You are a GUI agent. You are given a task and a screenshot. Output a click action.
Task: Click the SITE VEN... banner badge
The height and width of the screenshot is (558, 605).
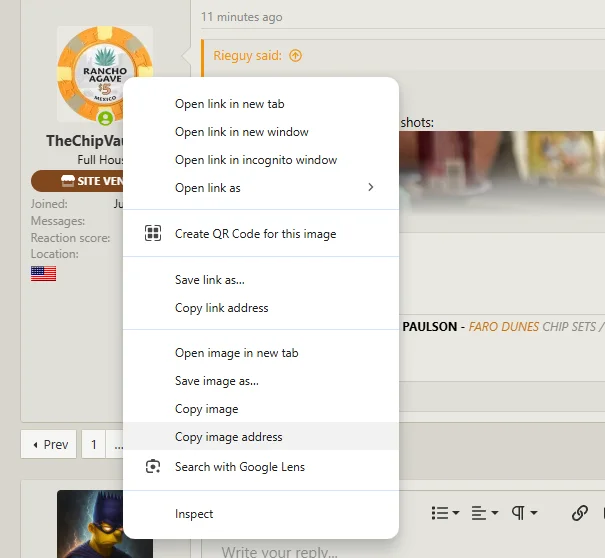click(x=77, y=181)
